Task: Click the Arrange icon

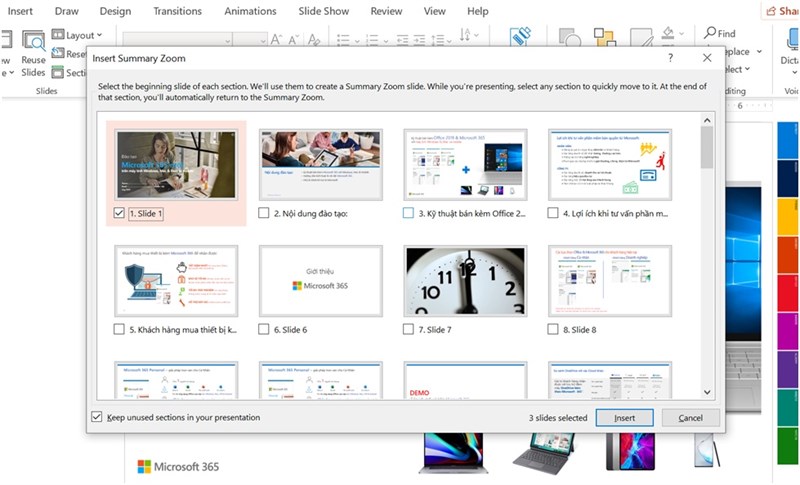Action: [605, 38]
